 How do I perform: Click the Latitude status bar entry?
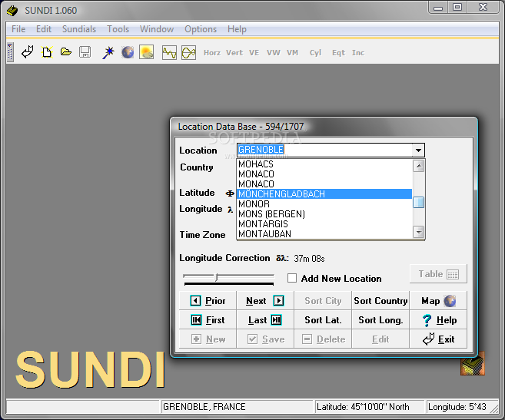[370, 407]
